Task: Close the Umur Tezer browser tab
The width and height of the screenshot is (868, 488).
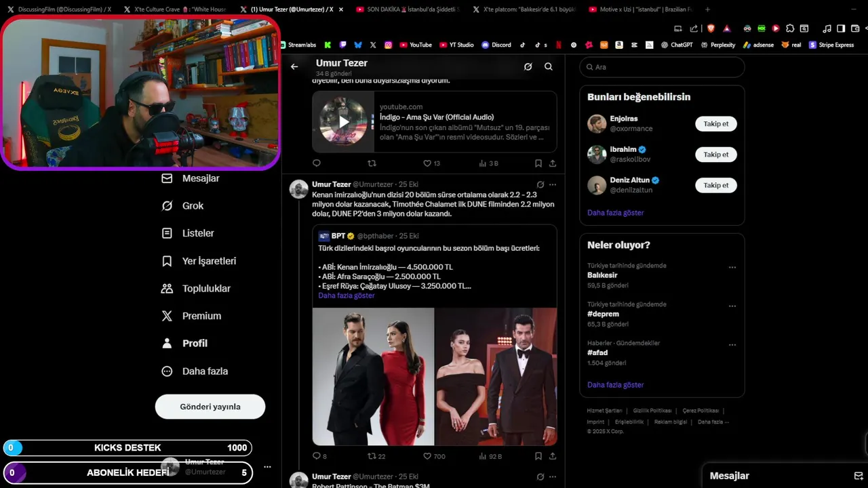Action: (340, 9)
